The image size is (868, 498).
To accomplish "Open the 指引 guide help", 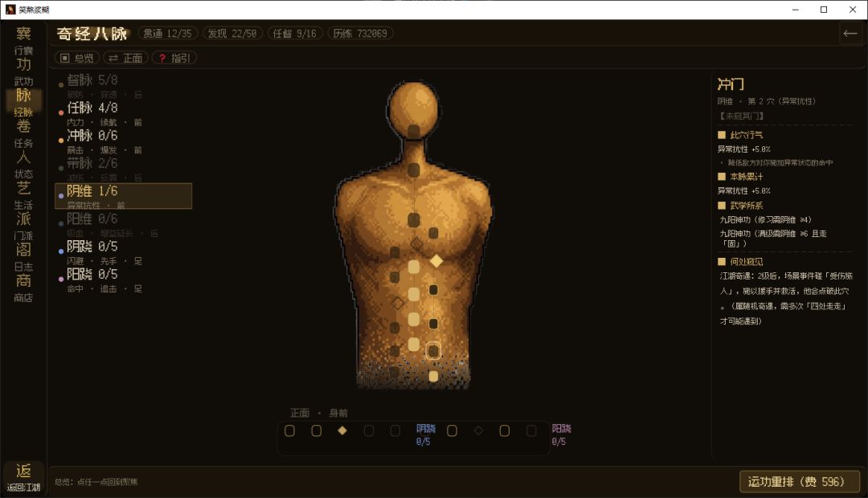I will [174, 58].
